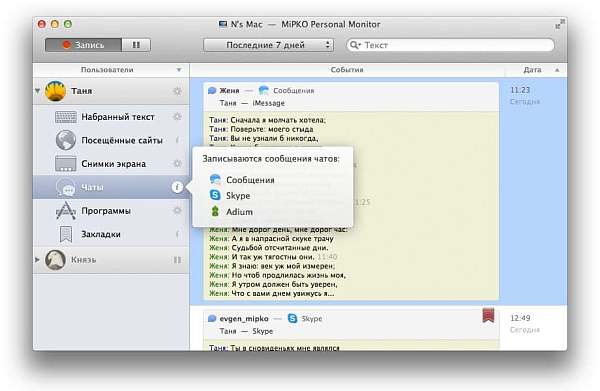Screen dimensions: 600x391
Task: Click the keyboard icon beside Набранный текст
Action: coord(65,117)
